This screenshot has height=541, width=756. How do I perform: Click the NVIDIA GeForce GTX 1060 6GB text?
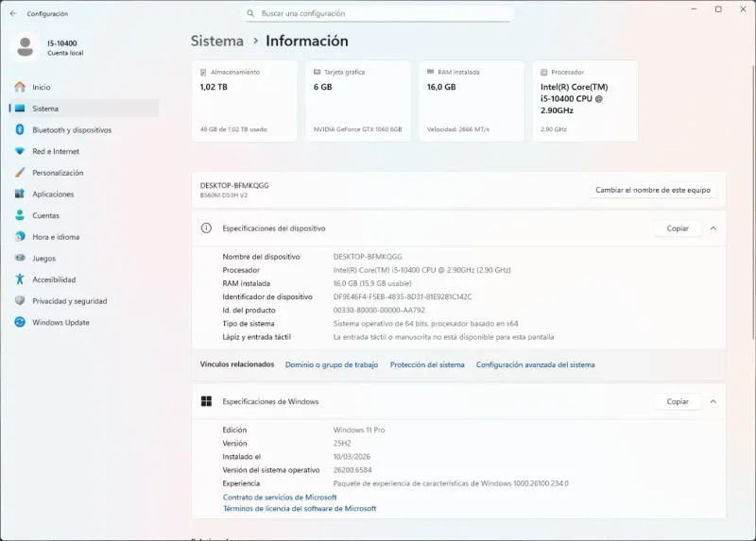[x=358, y=129]
